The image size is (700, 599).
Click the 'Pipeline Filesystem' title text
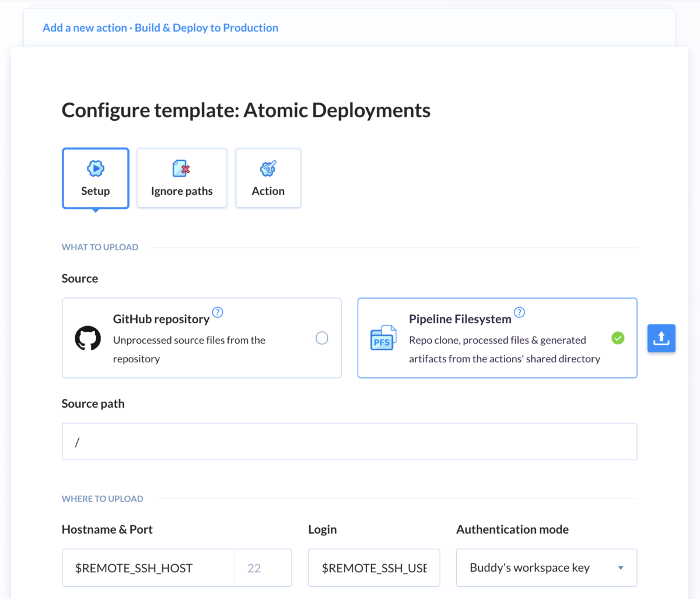tap(460, 319)
